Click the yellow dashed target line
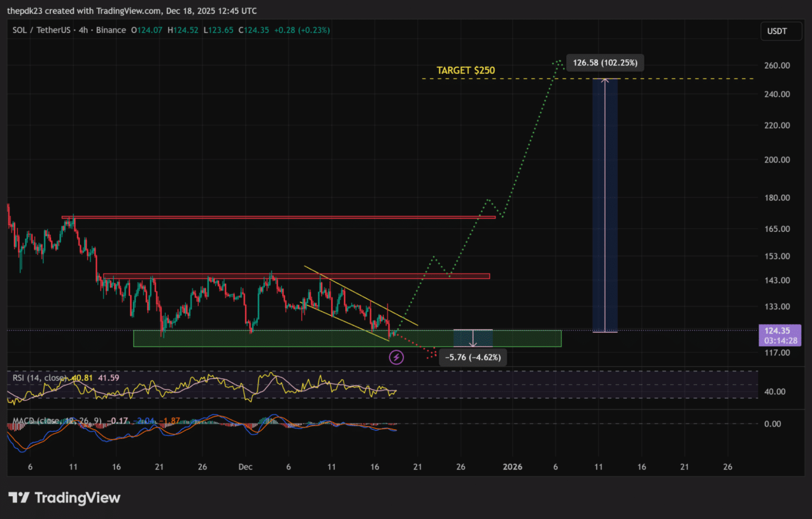 click(687, 79)
